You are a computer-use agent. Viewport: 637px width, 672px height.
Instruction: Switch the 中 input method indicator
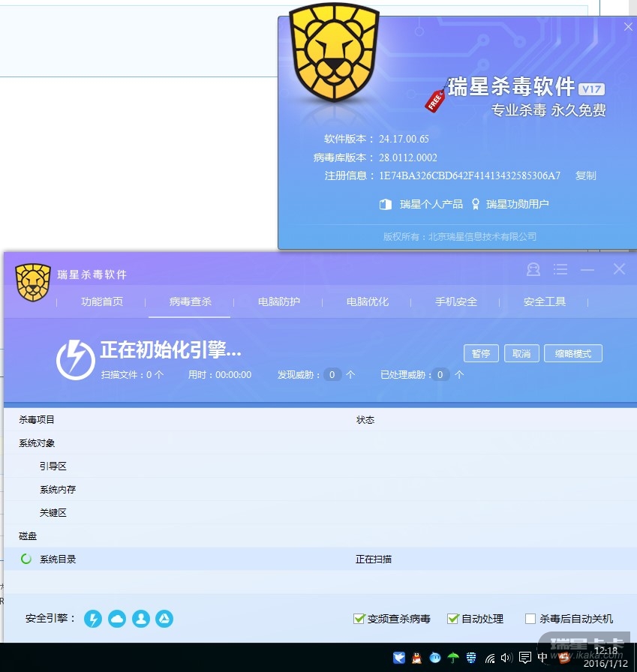click(542, 658)
